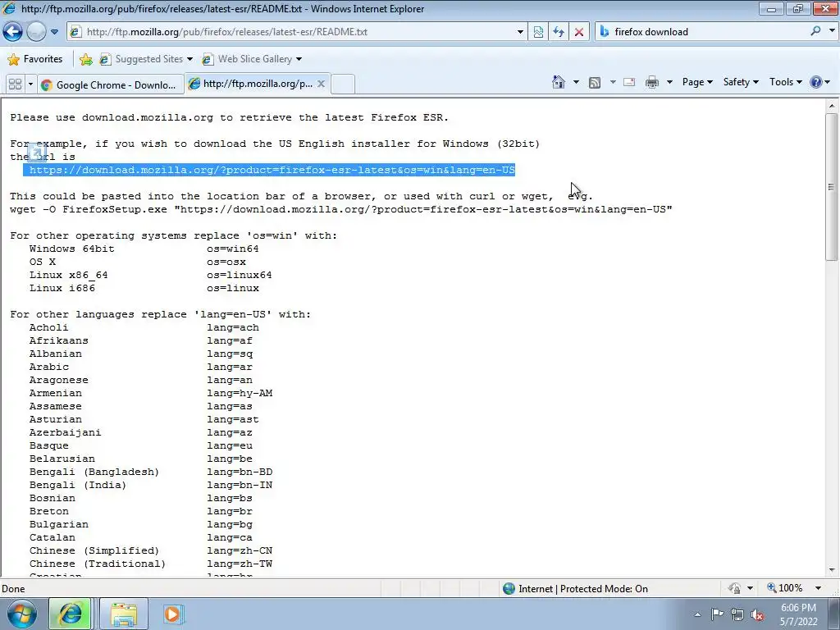Stop loading with the red X icon

click(578, 32)
